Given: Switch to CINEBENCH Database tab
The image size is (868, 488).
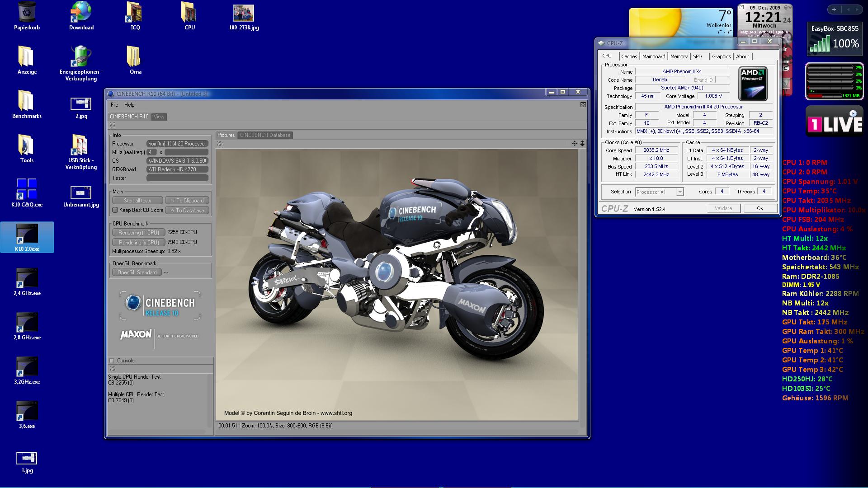Looking at the screenshot, I should (x=265, y=135).
